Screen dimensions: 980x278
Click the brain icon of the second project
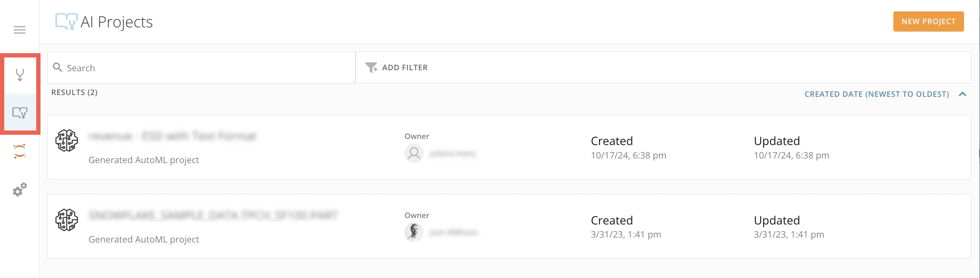[x=67, y=220]
